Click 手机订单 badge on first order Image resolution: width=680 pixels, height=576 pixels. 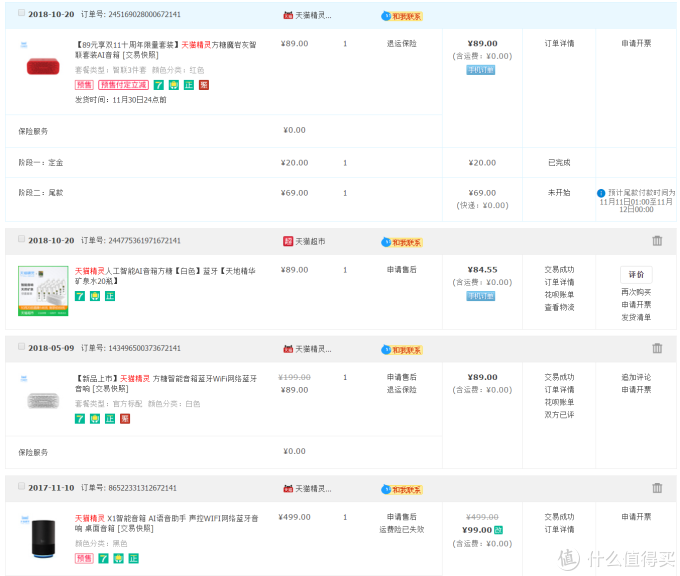(481, 70)
